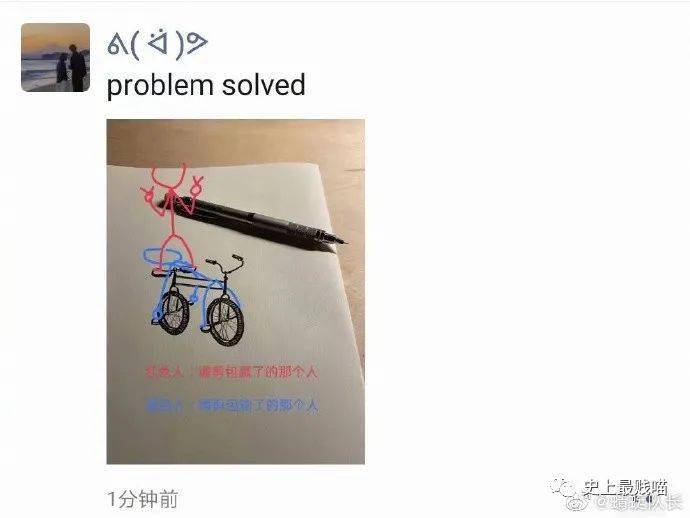Select the 'problem solved' caption text
690x518 pixels.
point(206,85)
